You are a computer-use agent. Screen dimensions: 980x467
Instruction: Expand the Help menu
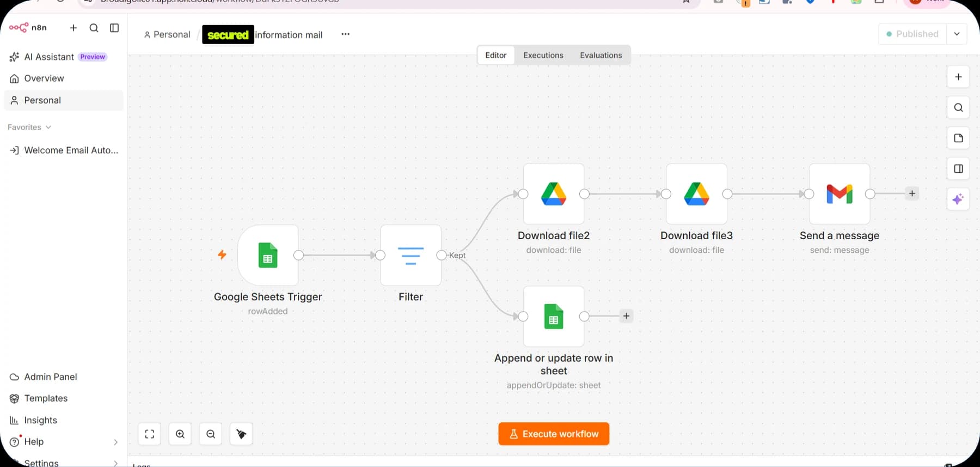click(x=64, y=441)
